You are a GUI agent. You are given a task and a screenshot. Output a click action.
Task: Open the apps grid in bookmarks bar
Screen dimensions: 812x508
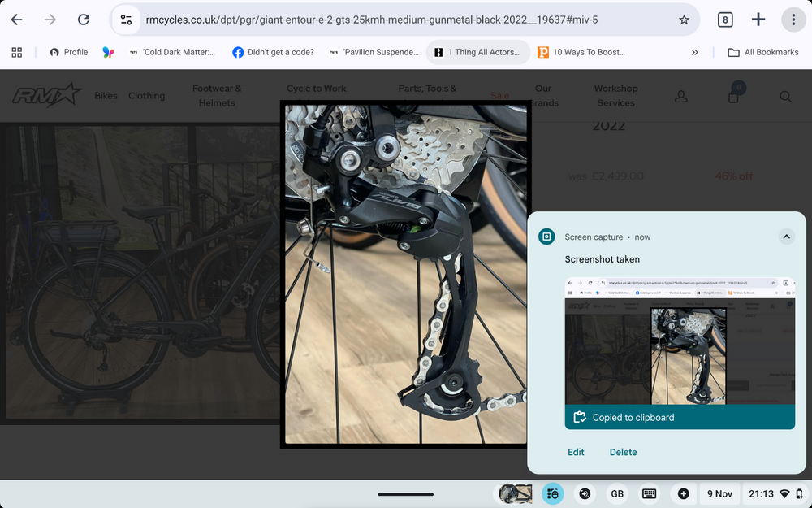click(16, 52)
